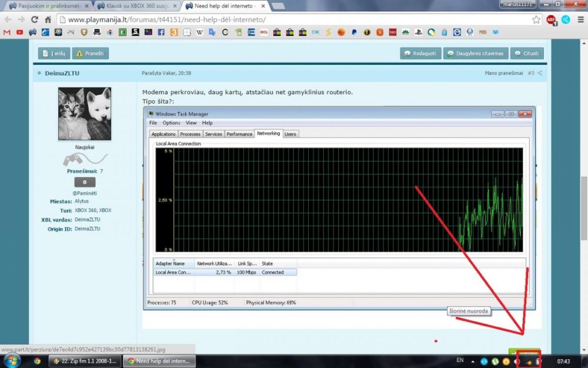Activate the Need help Chrome taskbar button
The image size is (588, 368).
(x=159, y=362)
